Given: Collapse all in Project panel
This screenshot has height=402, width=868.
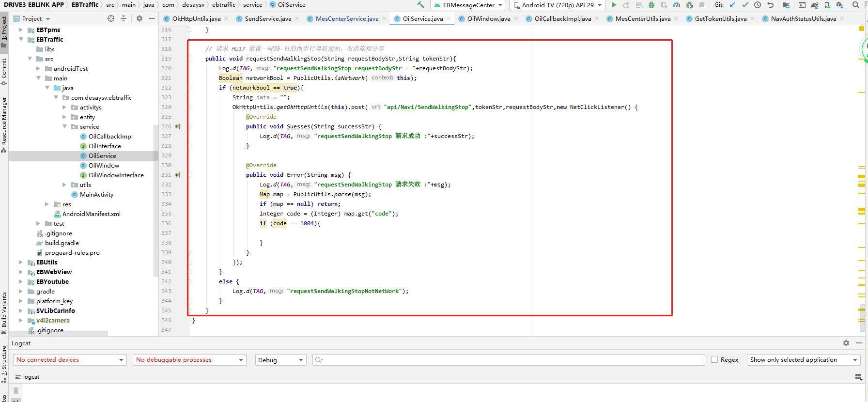Looking at the screenshot, I should pos(124,18).
